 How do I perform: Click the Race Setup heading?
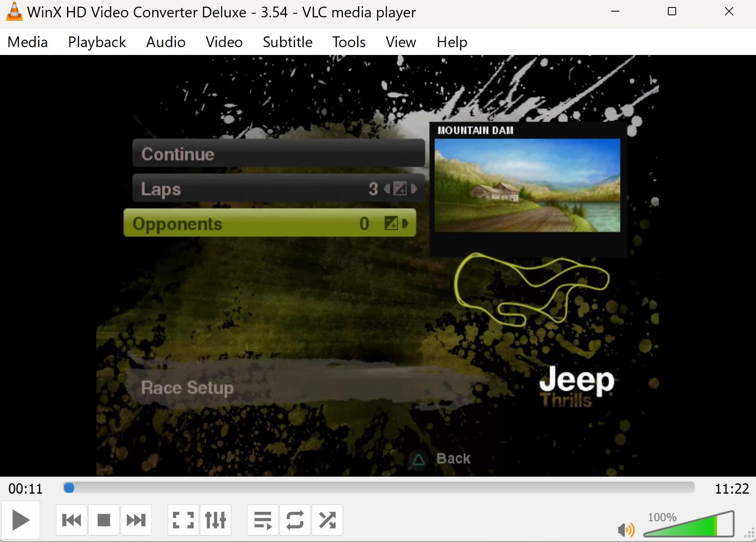pyautogui.click(x=187, y=388)
